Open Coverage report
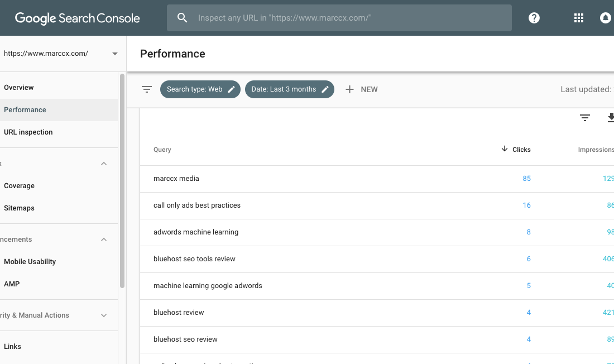This screenshot has height=364, width=614. (19, 186)
